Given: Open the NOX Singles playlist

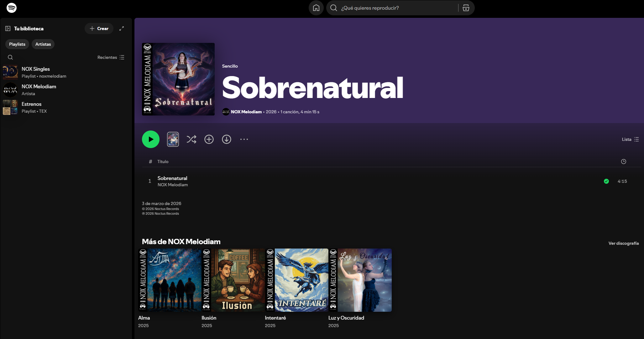Looking at the screenshot, I should coord(66,72).
